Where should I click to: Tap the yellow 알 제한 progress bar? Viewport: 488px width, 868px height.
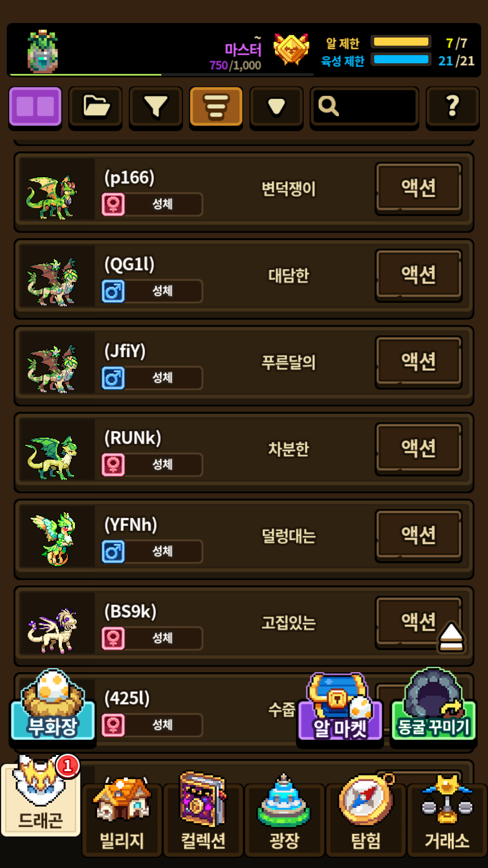(401, 42)
